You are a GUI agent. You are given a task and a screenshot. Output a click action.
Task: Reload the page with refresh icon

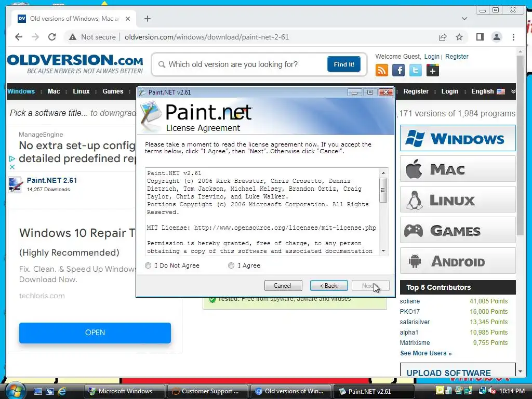coord(52,37)
